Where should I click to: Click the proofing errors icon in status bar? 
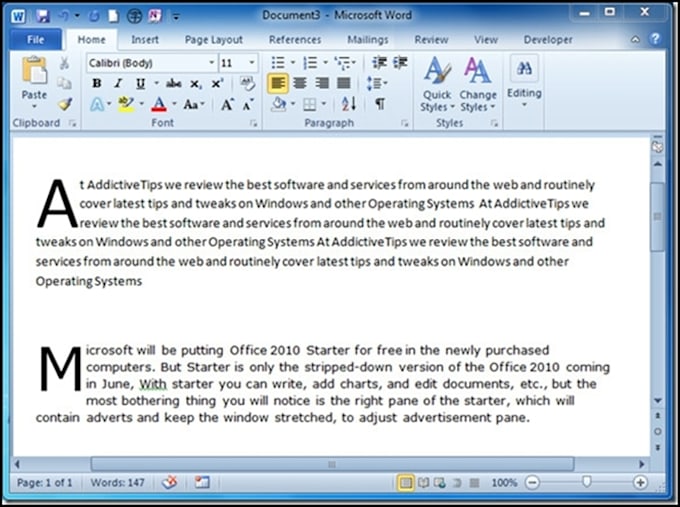[169, 482]
